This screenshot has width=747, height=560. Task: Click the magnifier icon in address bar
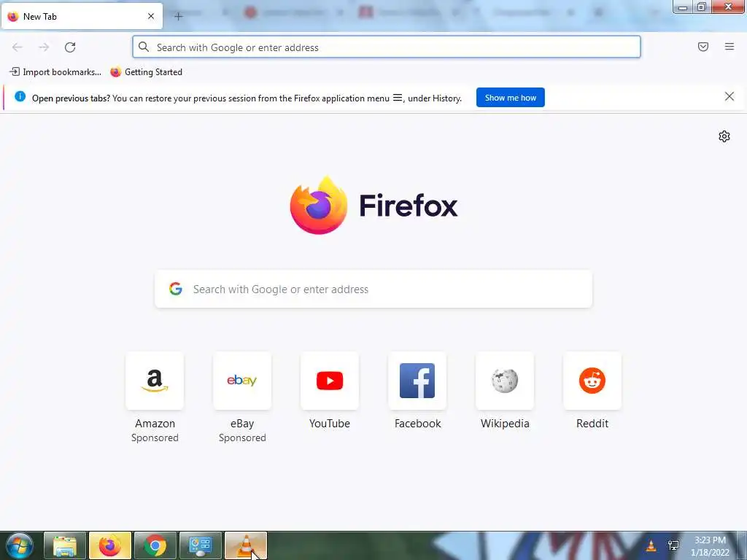(144, 47)
